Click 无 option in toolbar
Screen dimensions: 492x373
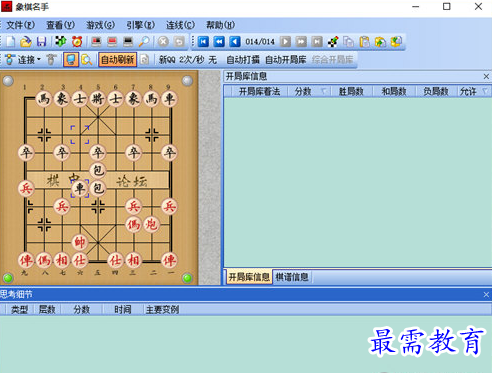(x=212, y=60)
